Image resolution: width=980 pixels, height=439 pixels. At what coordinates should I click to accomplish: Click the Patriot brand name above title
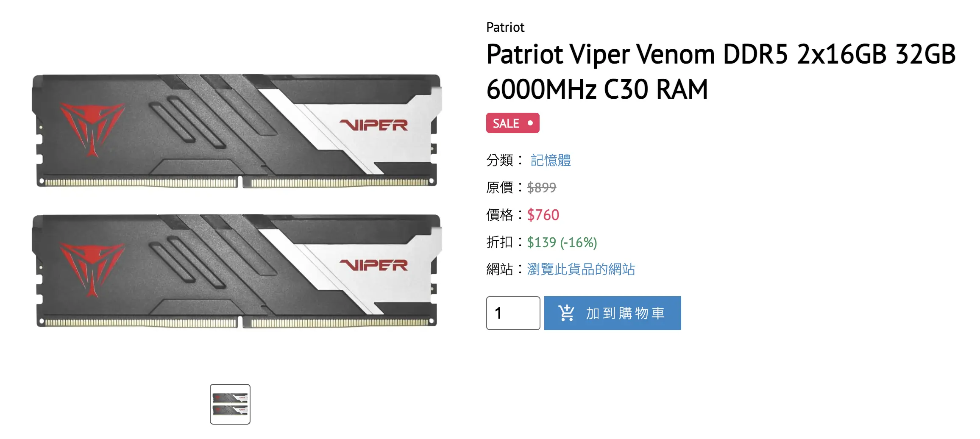click(505, 28)
